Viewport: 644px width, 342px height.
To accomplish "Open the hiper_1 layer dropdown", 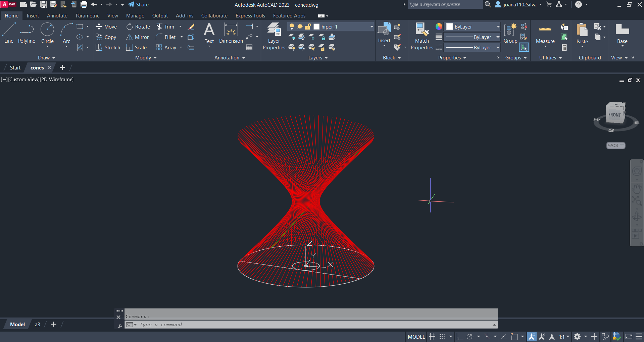I will (x=371, y=27).
